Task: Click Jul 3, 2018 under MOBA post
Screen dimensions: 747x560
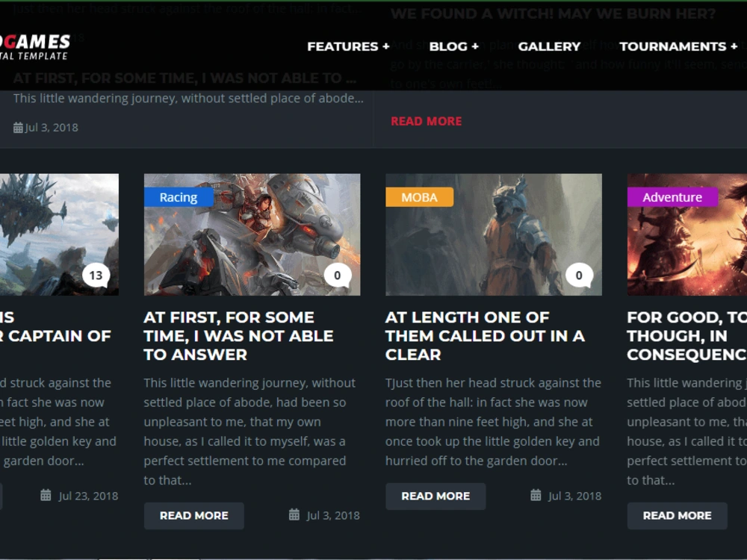Action: [574, 496]
